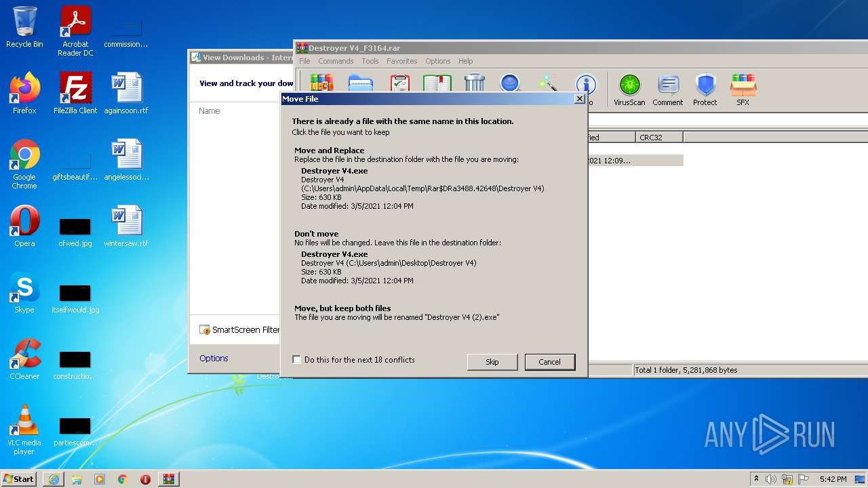Choose Move, but keep both files
868x488 pixels.
coord(433,312)
